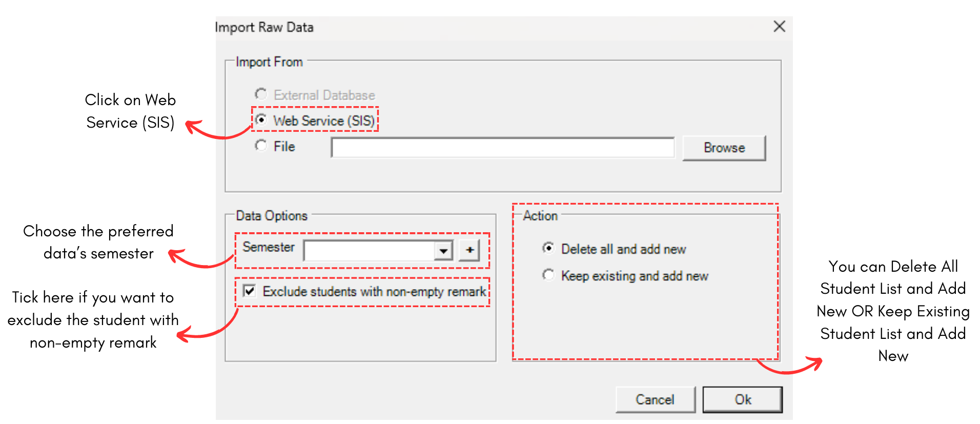Viewport: 980px width, 424px height.
Task: Select the File import option
Action: pos(261,146)
